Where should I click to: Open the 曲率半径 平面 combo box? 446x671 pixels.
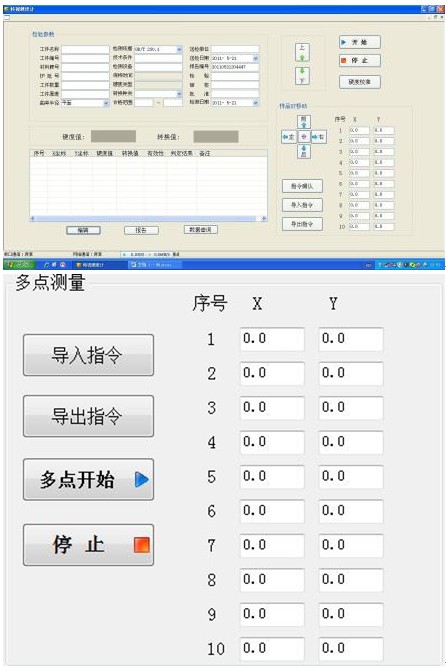coord(106,103)
